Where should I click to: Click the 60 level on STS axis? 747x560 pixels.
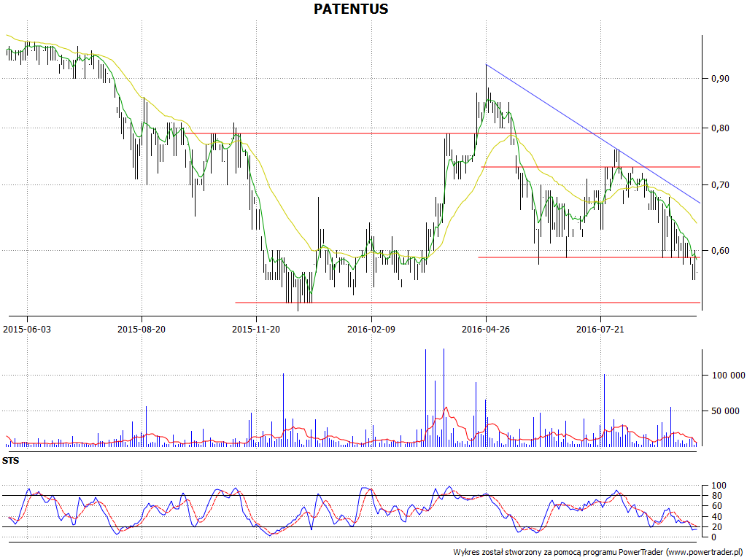[x=716, y=506]
